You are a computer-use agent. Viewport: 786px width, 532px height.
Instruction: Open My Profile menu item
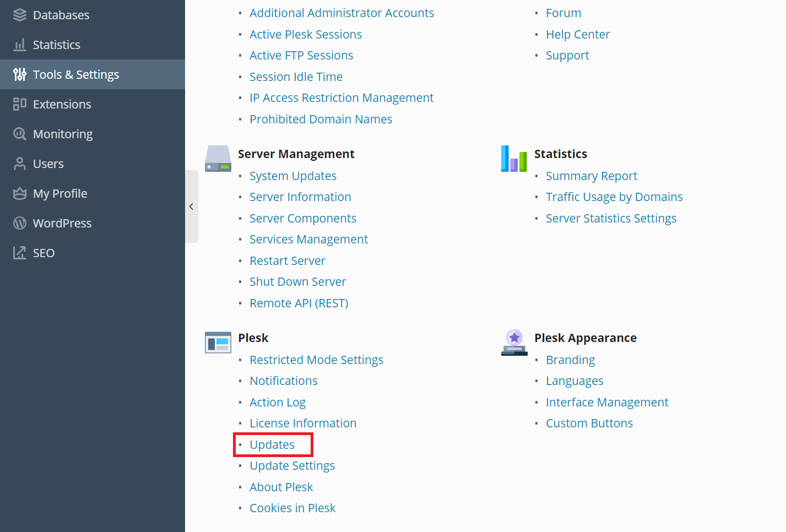[93, 193]
